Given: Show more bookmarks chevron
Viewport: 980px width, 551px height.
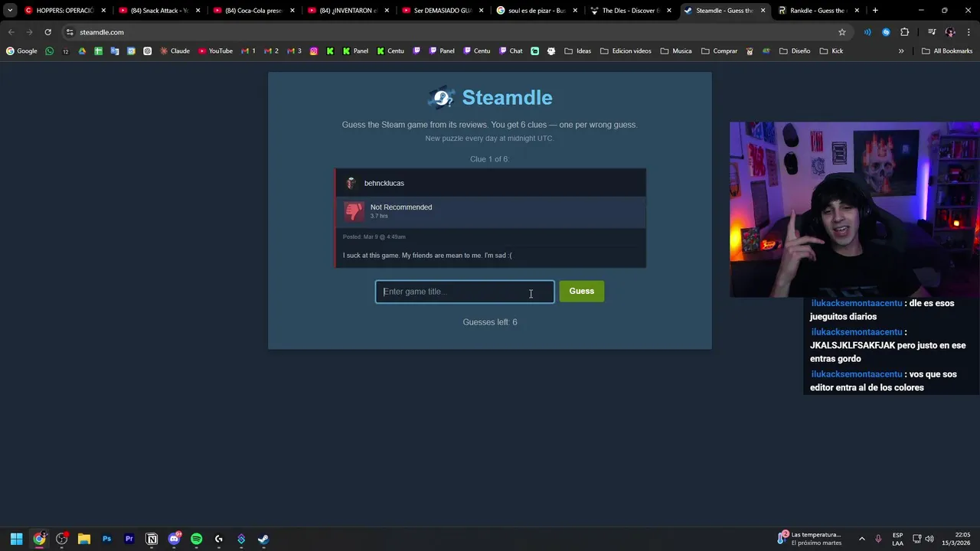Looking at the screenshot, I should 901,51.
